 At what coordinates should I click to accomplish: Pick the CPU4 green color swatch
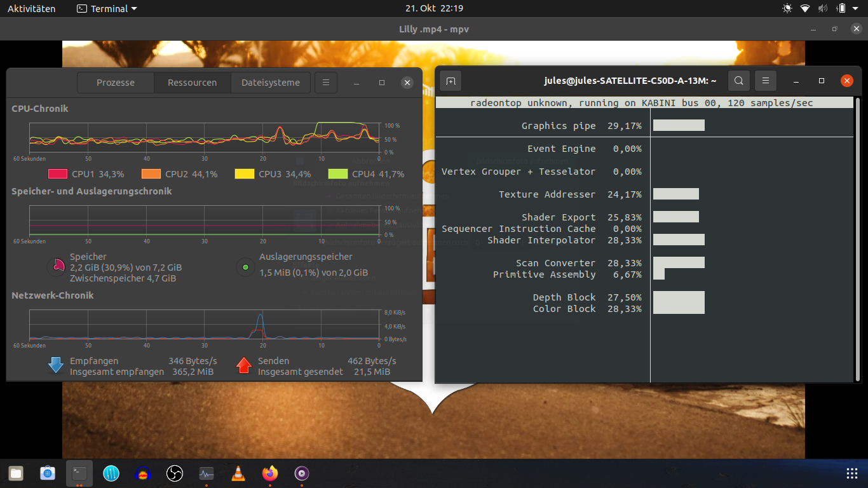[x=338, y=174]
